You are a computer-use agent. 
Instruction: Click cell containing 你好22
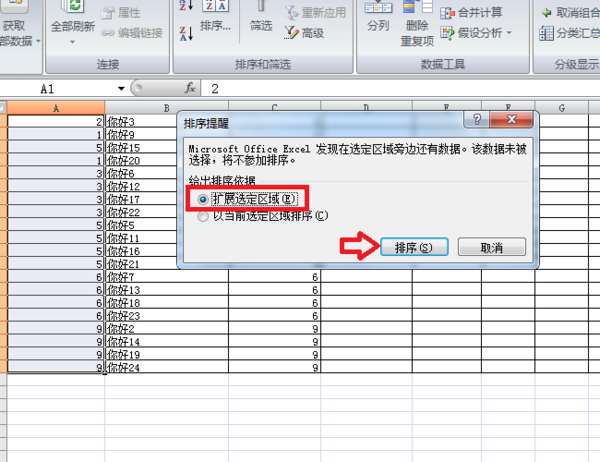click(x=141, y=212)
